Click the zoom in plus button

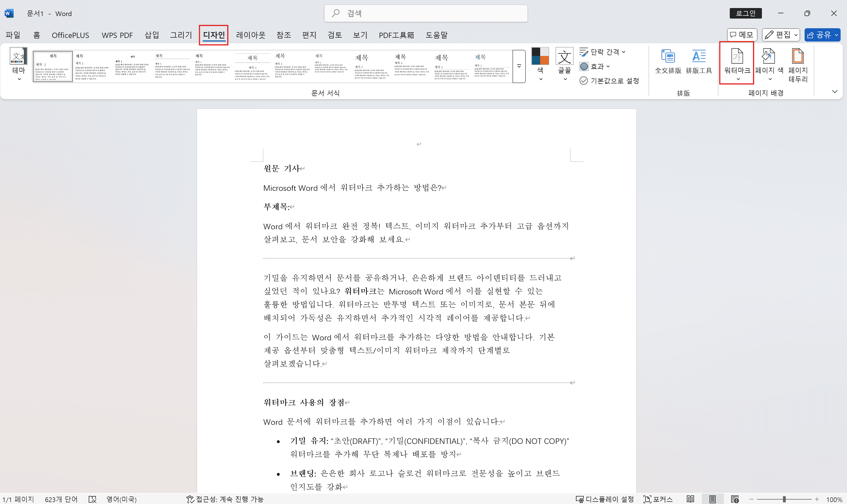[817, 499]
